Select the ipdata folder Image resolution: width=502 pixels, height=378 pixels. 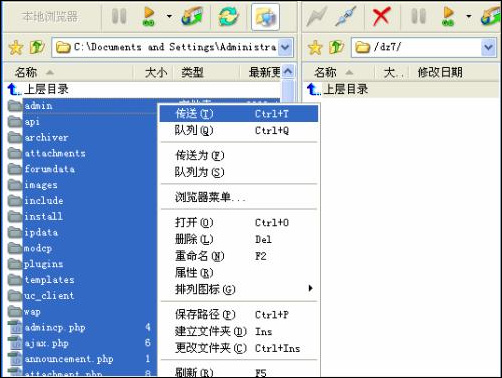41,232
